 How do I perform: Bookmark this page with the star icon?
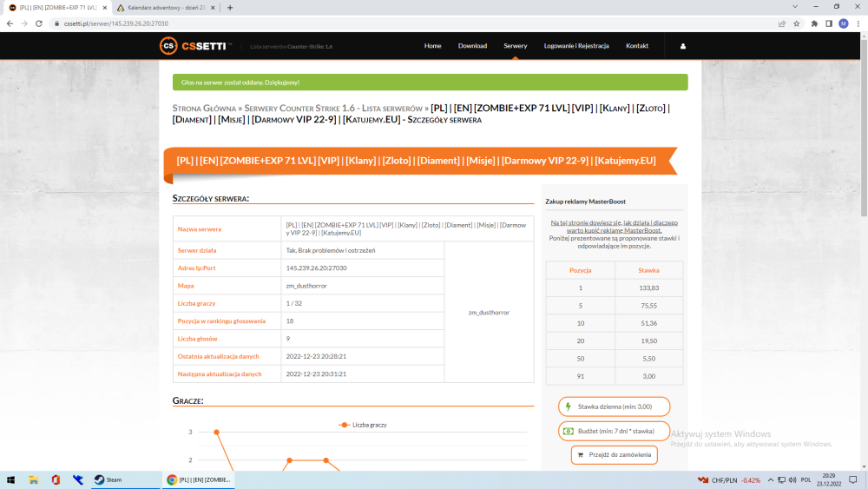[797, 23]
